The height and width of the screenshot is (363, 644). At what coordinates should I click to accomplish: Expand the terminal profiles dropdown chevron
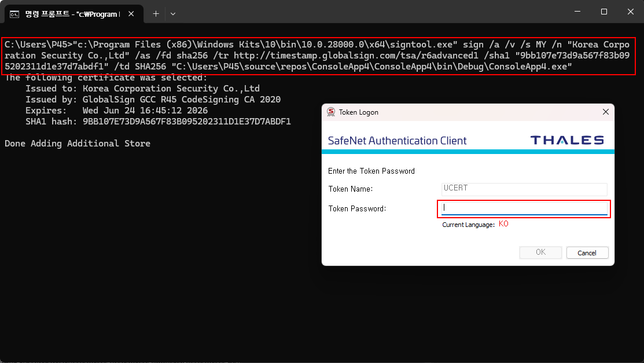pos(173,13)
